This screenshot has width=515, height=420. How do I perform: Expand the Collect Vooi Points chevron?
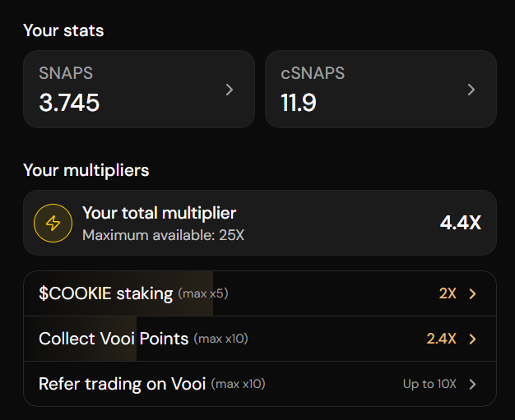click(x=472, y=339)
